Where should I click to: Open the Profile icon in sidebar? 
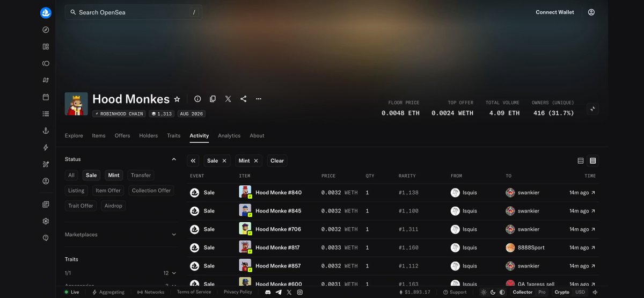click(46, 181)
